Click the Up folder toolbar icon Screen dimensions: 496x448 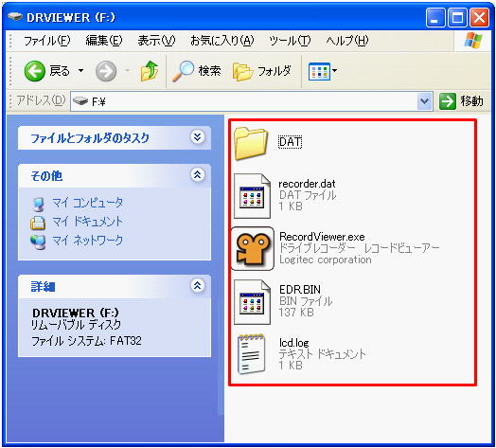149,71
